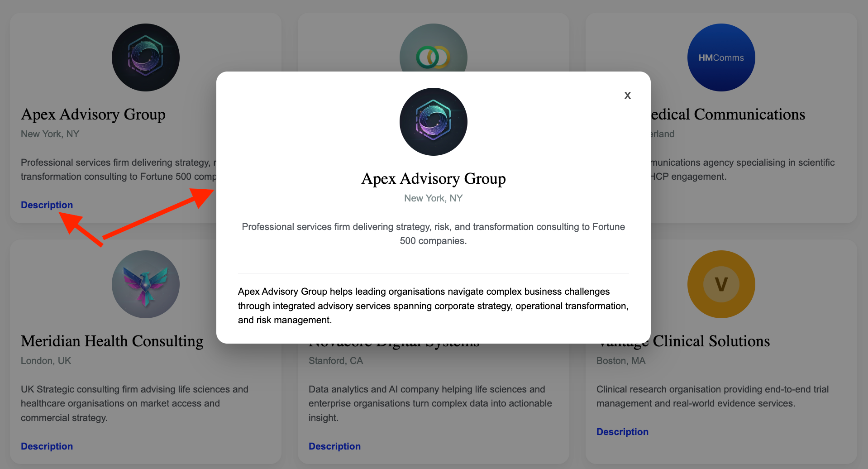868x469 pixels.
Task: Click the Vantage Clinical Solutions V logo
Action: (721, 284)
